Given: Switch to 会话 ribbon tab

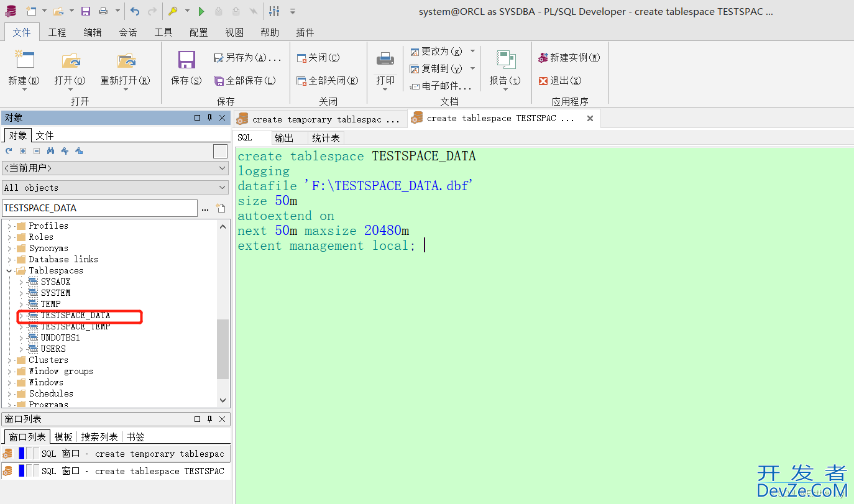Looking at the screenshot, I should click(128, 32).
